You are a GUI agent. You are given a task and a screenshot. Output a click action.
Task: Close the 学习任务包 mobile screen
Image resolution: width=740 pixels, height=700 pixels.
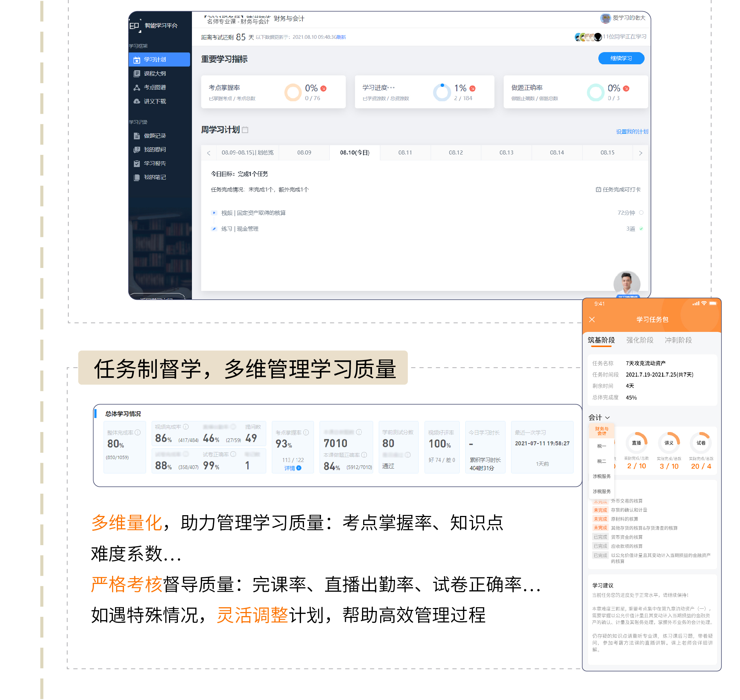pyautogui.click(x=592, y=320)
